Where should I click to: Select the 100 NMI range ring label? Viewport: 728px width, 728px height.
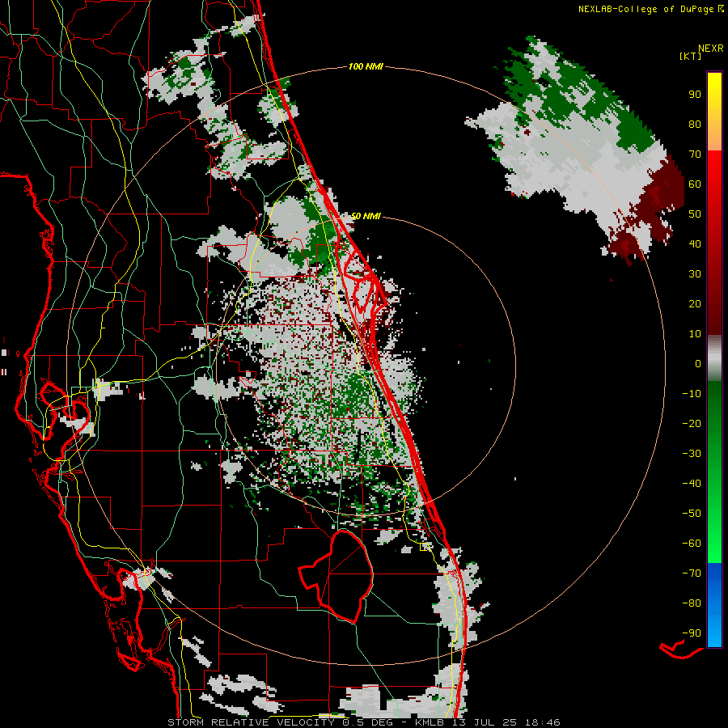coord(366,66)
